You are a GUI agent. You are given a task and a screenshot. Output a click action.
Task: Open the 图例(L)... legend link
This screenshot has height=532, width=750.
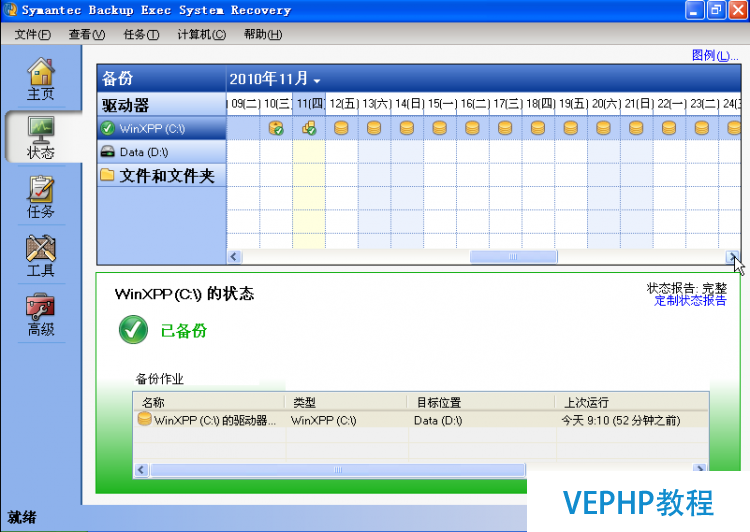point(715,55)
